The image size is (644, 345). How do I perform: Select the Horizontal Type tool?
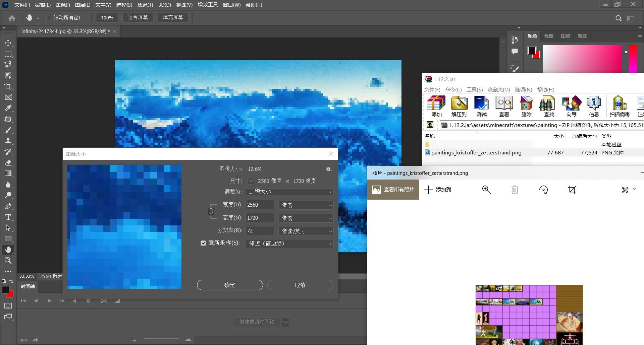tap(8, 217)
